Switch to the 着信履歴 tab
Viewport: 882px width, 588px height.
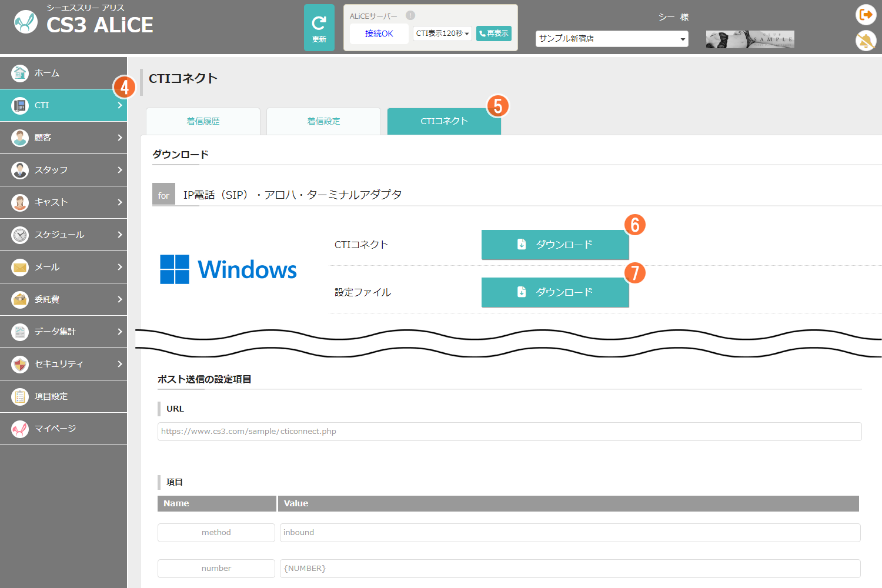[x=203, y=121]
